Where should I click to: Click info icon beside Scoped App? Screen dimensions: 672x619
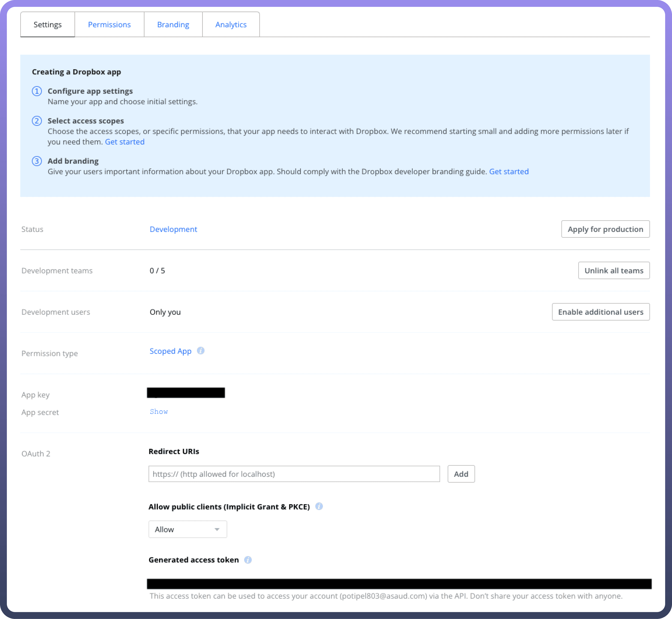pyautogui.click(x=201, y=351)
